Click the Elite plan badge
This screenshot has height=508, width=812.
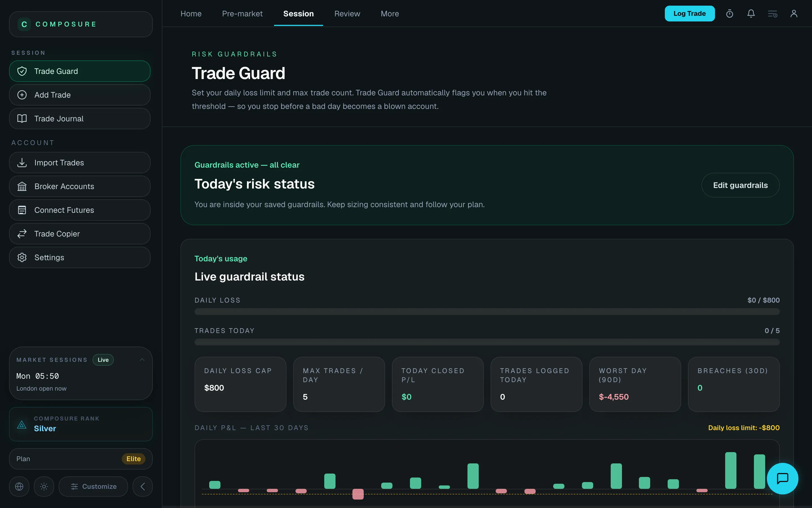point(134,459)
